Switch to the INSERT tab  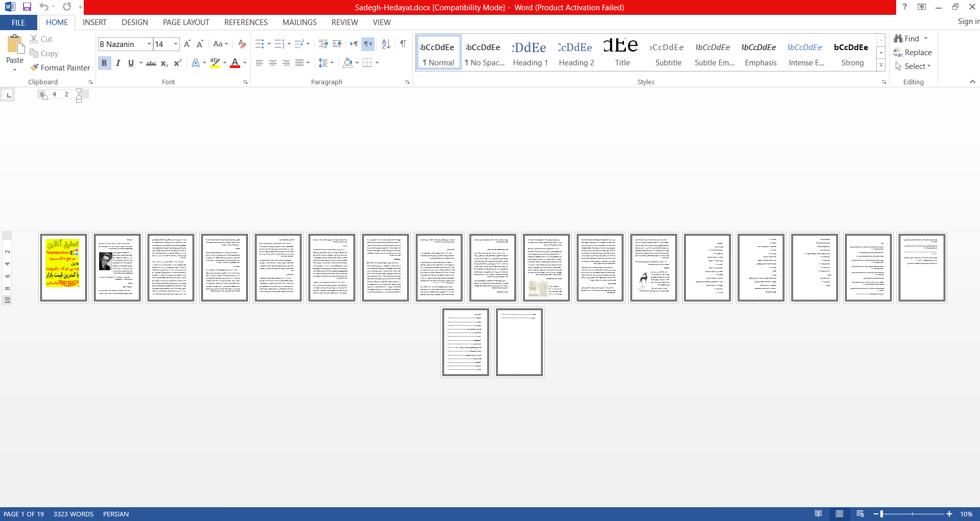[95, 22]
